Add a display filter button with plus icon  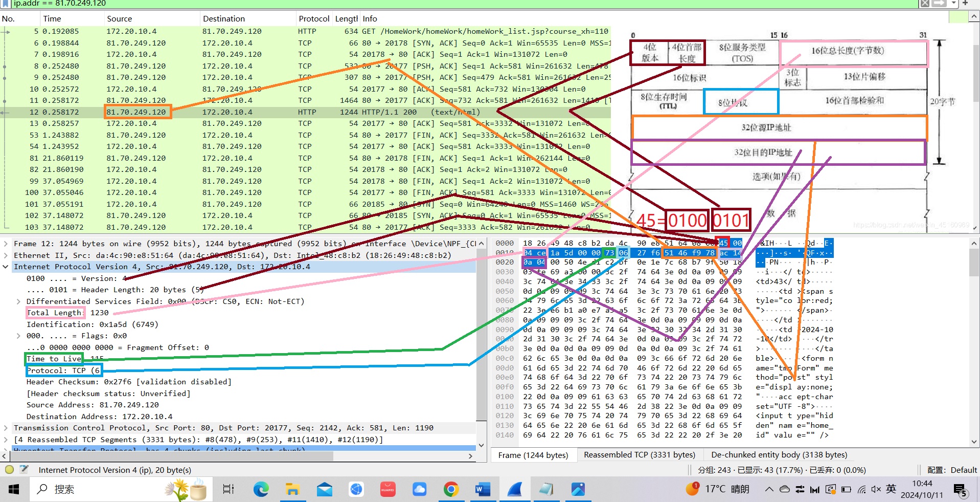(x=966, y=4)
